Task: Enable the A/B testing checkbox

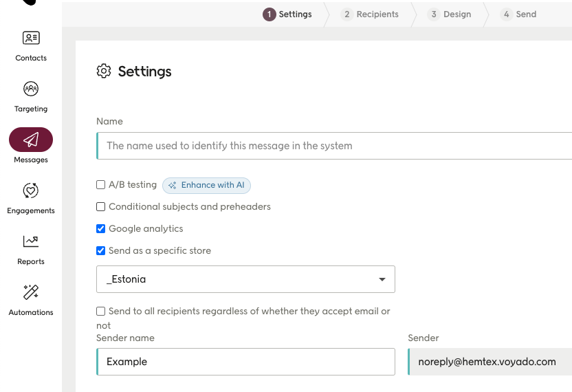Action: pos(101,185)
